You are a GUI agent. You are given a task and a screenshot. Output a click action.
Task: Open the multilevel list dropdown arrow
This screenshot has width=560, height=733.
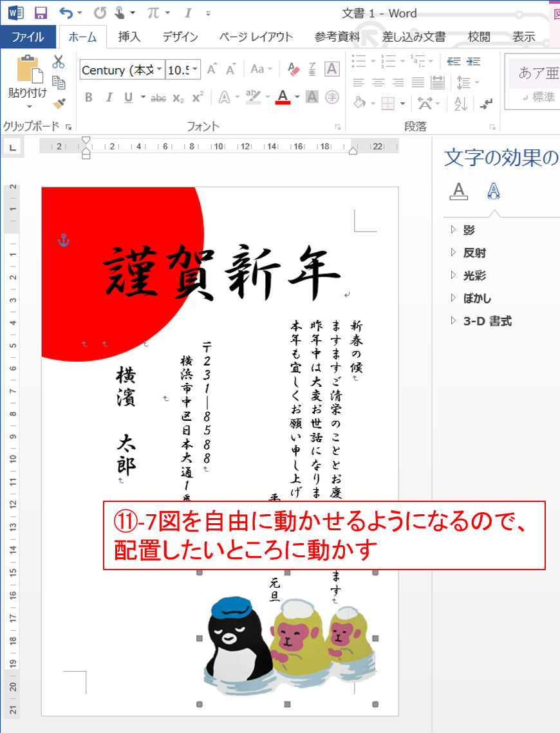point(431,61)
